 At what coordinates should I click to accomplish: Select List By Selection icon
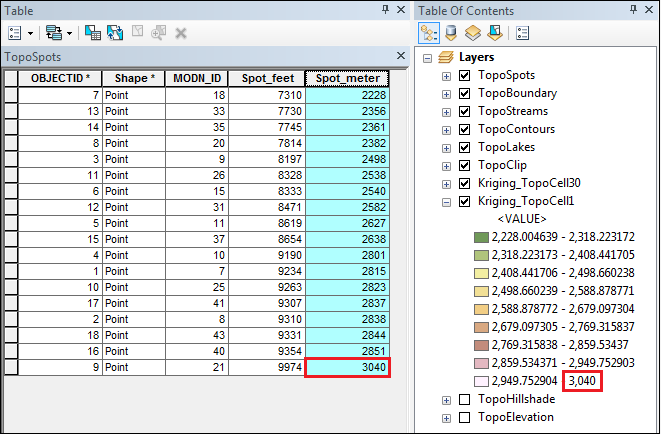click(x=495, y=33)
